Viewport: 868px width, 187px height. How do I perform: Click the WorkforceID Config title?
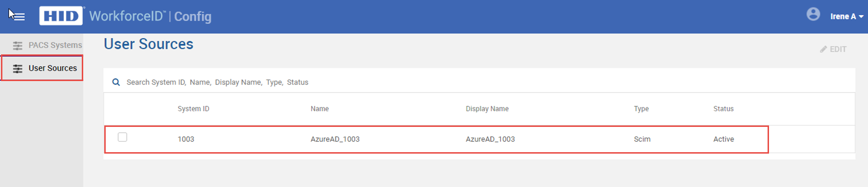pyautogui.click(x=150, y=16)
